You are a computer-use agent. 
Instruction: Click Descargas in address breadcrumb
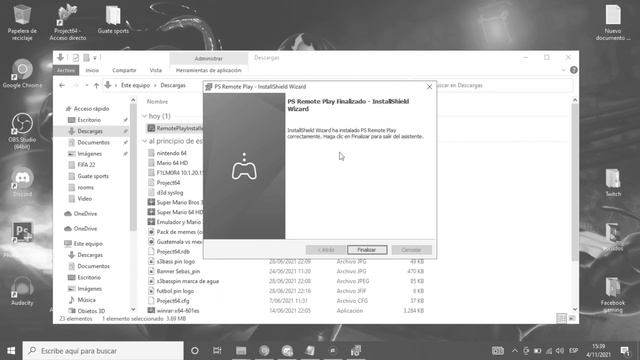pos(173,85)
